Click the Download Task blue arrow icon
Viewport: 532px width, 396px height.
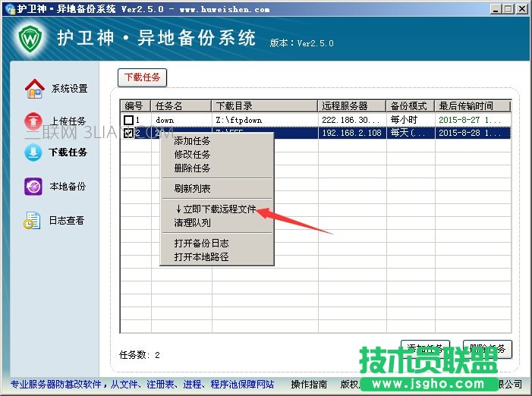click(34, 152)
